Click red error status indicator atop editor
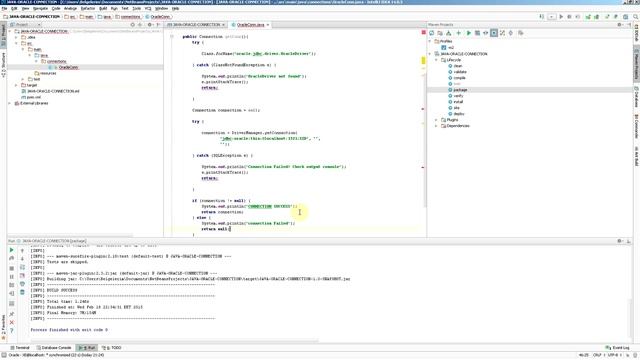640x360 pixels. point(423,32)
